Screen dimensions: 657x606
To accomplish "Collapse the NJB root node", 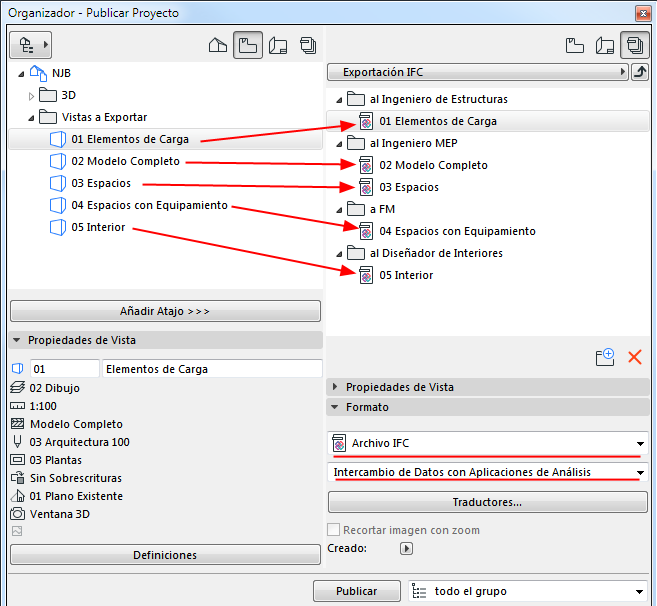I will pos(21,74).
